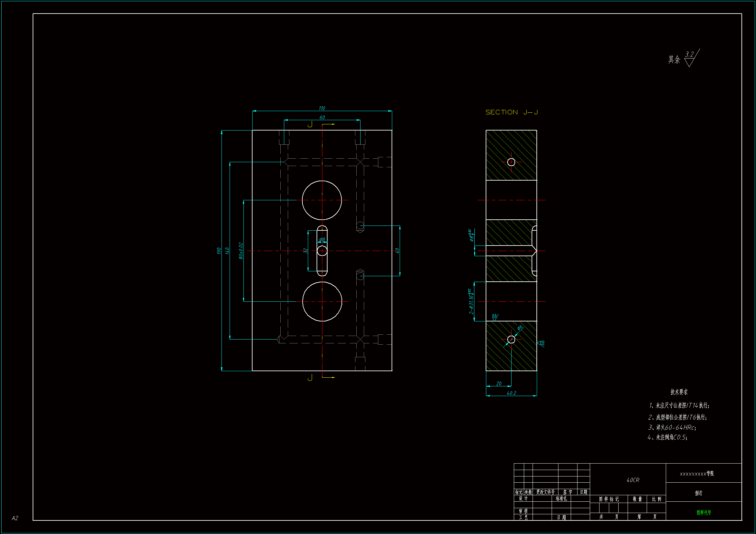Click the green 图样代号 text
Image resolution: width=756 pixels, height=534 pixels.
pos(704,512)
